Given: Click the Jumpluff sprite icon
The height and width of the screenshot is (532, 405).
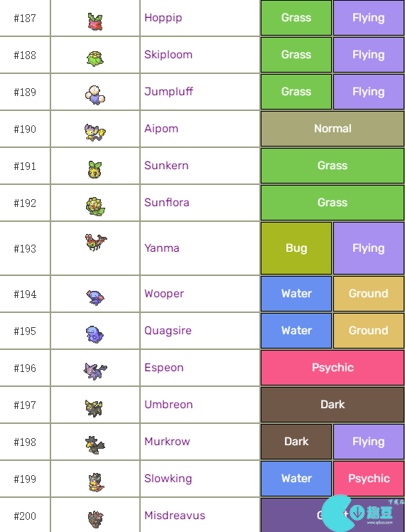Looking at the screenshot, I should pyautogui.click(x=95, y=95).
